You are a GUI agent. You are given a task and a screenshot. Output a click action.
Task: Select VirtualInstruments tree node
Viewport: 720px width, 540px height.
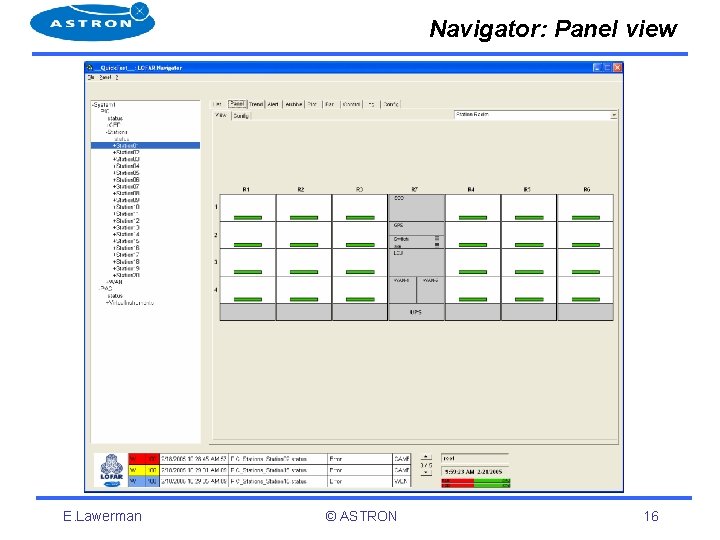pyautogui.click(x=131, y=303)
